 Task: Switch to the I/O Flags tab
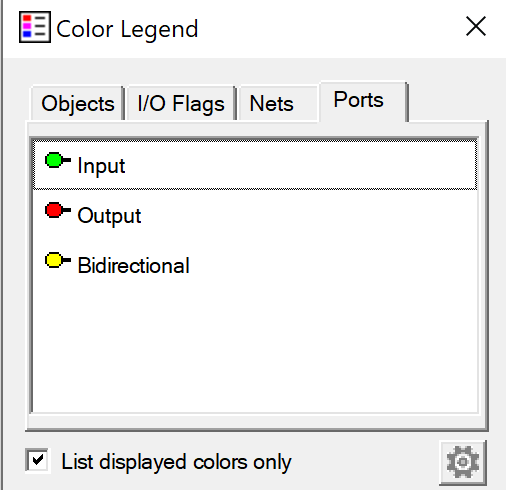181,103
